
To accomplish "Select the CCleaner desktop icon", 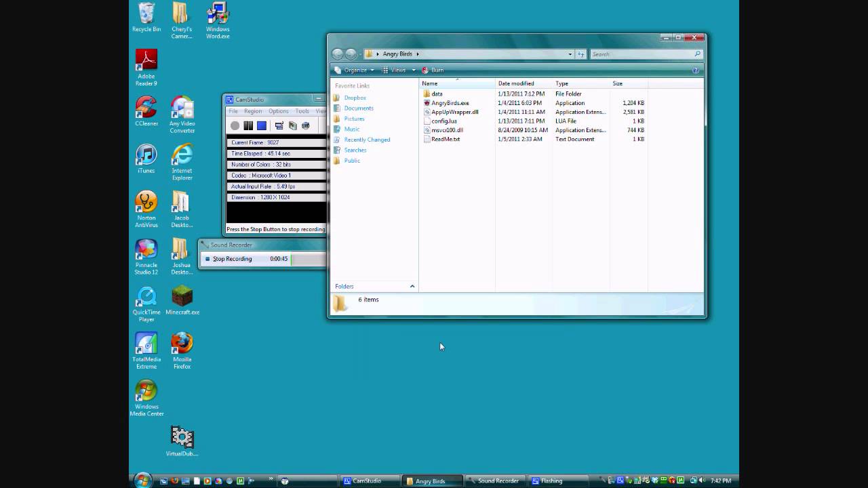I will tap(146, 112).
